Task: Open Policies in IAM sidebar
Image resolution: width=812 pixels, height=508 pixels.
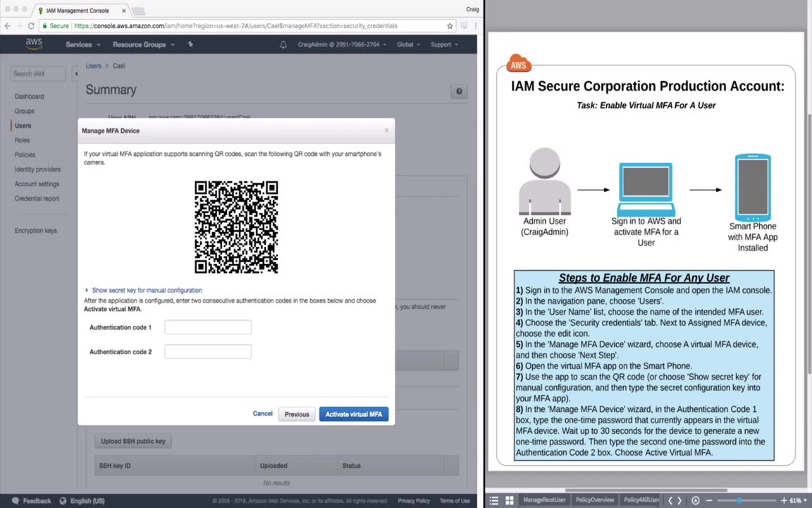Action: pos(25,155)
